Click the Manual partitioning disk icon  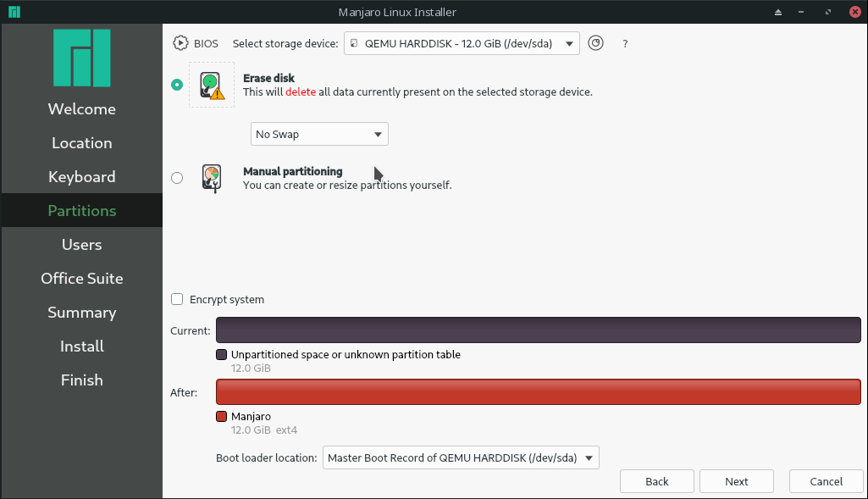[x=211, y=178]
